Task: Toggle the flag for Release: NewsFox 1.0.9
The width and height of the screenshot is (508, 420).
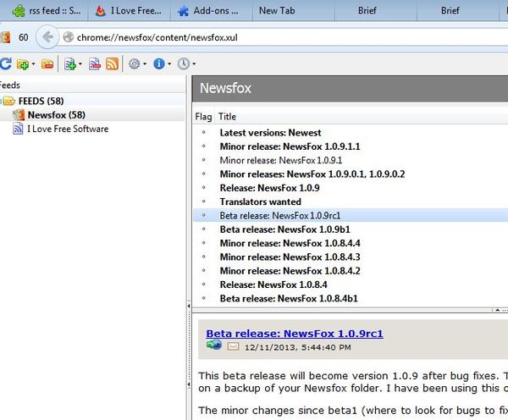Action: click(203, 188)
